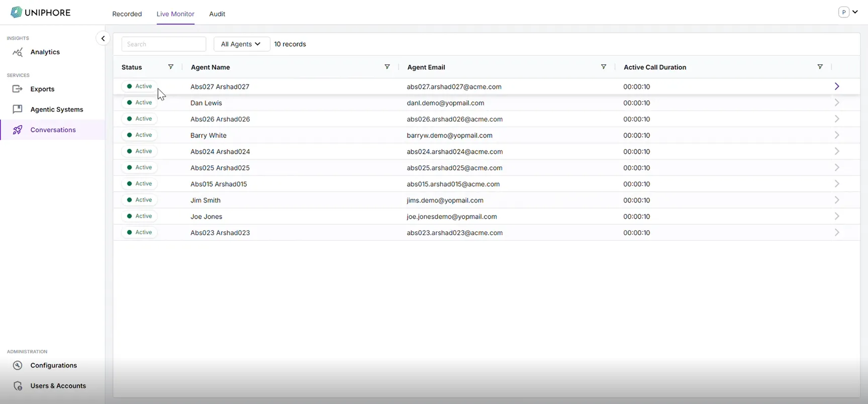Viewport: 868px width, 404px height.
Task: Click the Conversations rocket icon
Action: (x=18, y=130)
